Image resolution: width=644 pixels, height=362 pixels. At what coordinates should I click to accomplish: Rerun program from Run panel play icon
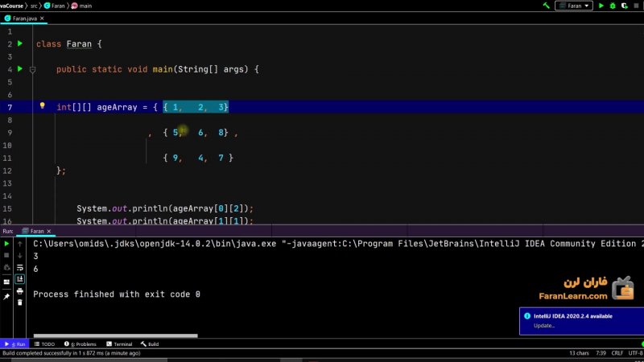pos(6,243)
